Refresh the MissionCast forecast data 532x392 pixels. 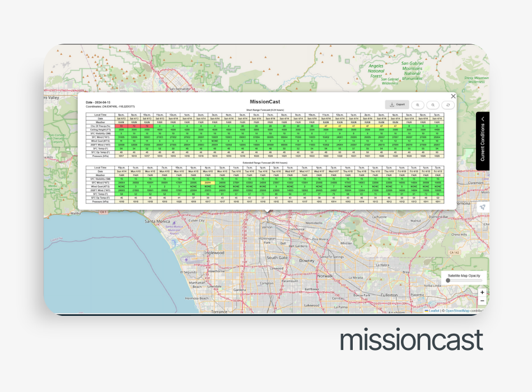[448, 105]
